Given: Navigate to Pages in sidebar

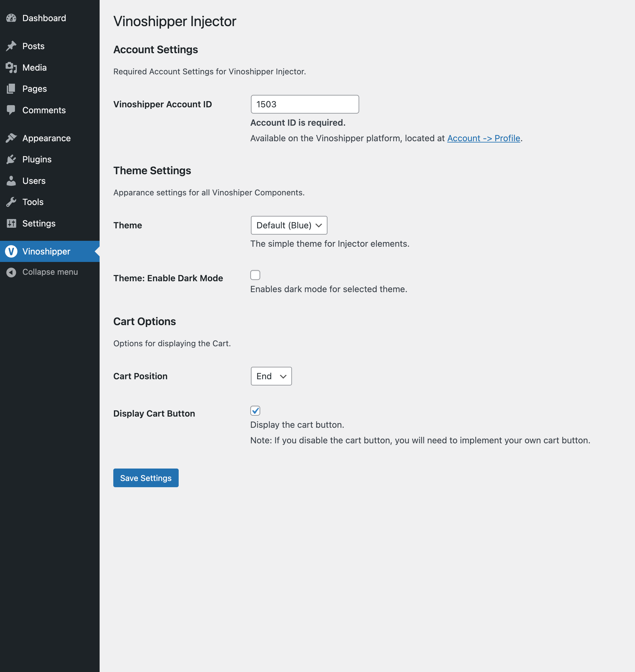Looking at the screenshot, I should (50, 89).
